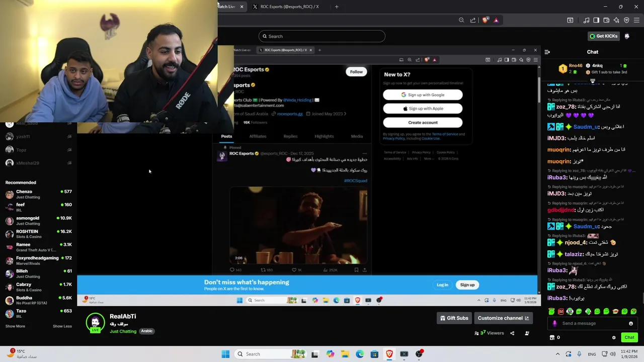Open Copilot icon on outer taskbar
644x362 pixels.
pyautogui.click(x=330, y=354)
